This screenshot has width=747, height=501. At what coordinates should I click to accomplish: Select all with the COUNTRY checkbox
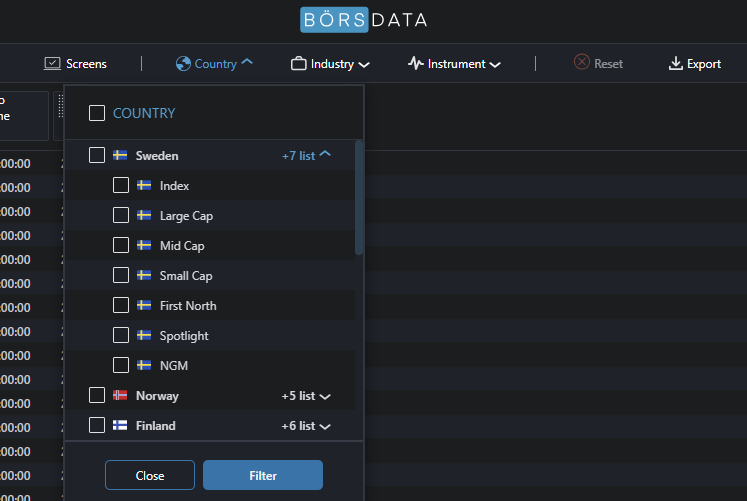97,114
